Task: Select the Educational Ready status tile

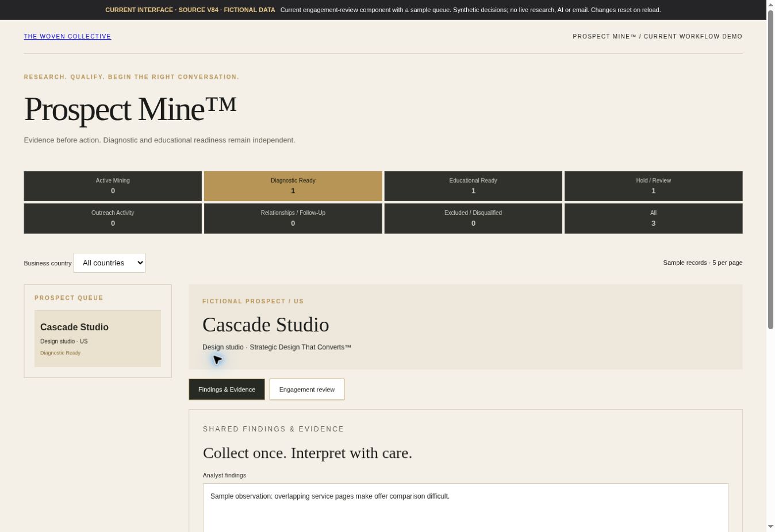Action: pyautogui.click(x=473, y=186)
